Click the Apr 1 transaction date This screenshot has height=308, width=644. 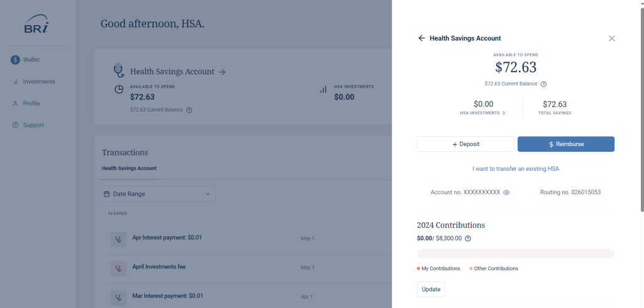[x=306, y=297]
